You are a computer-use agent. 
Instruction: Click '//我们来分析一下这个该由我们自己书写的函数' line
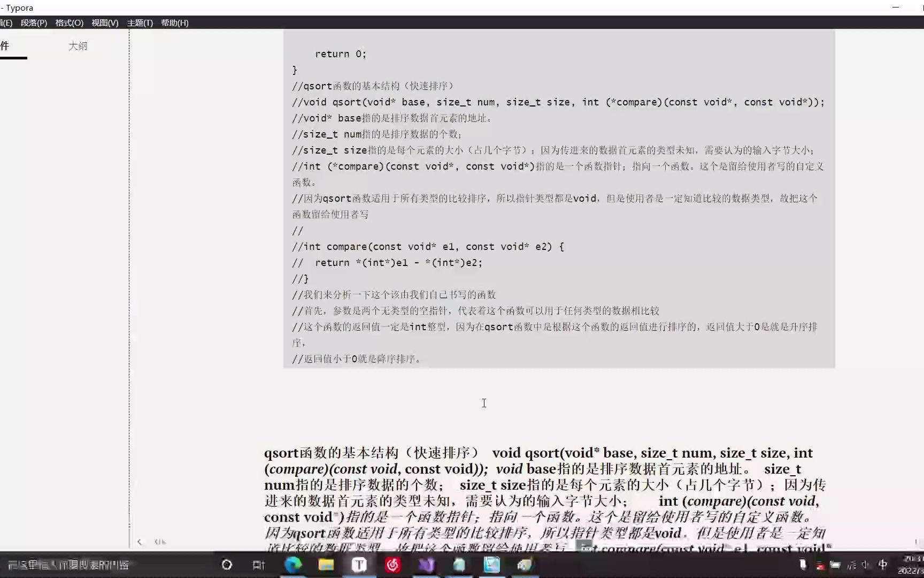pos(394,295)
